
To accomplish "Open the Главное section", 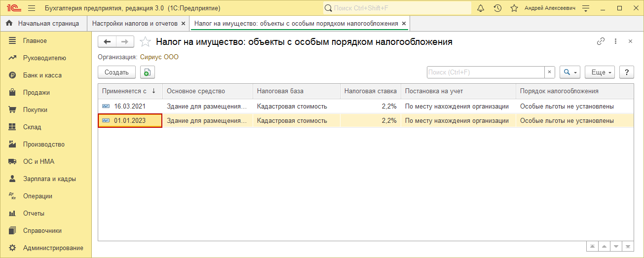I will (x=35, y=40).
